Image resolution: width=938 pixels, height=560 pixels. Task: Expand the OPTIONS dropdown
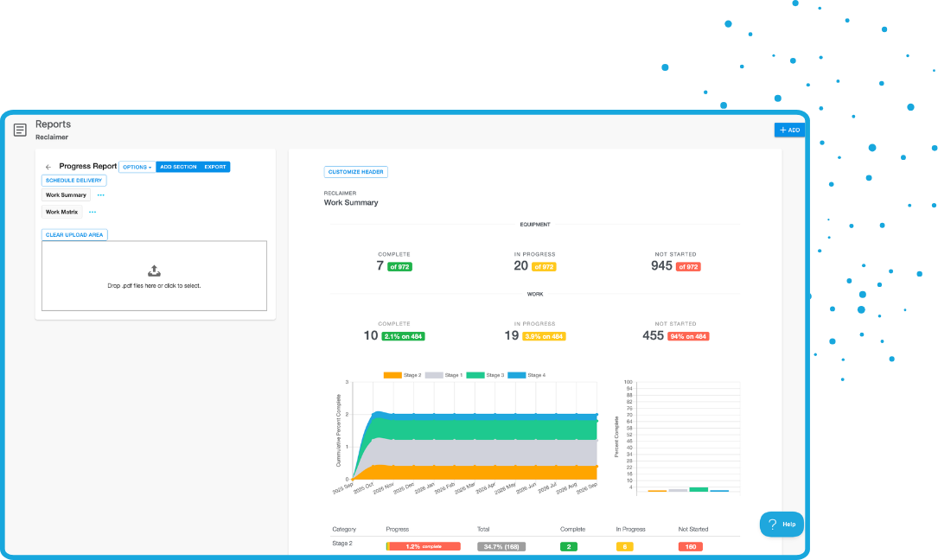pos(137,167)
